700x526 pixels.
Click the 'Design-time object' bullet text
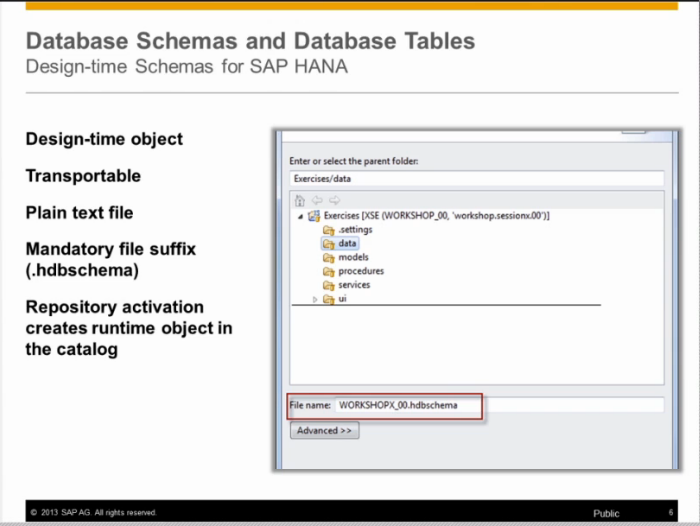[104, 139]
